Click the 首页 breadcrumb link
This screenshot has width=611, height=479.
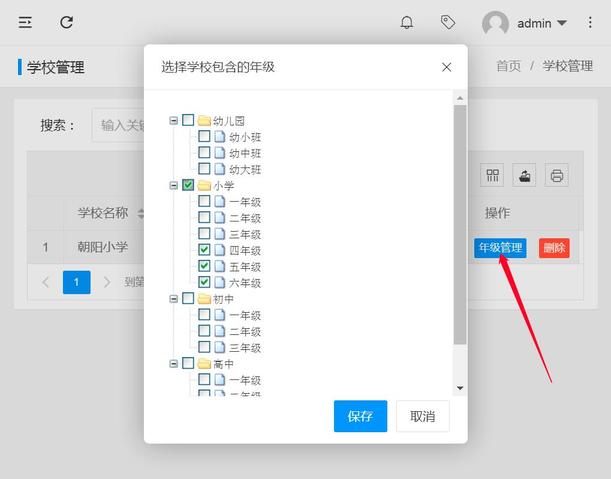click(508, 66)
